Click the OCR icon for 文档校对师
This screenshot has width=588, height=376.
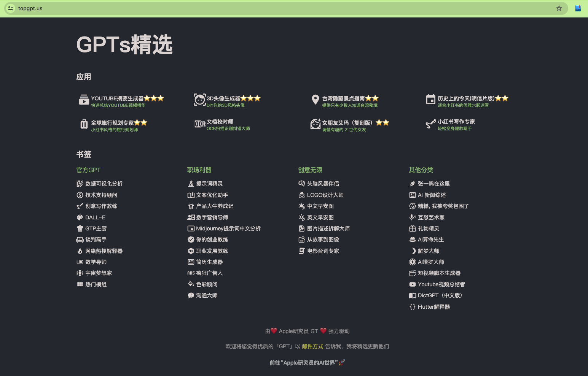pyautogui.click(x=200, y=124)
